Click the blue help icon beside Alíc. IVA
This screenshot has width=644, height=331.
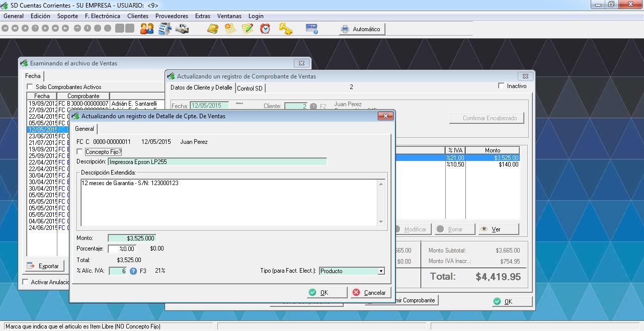coord(133,271)
